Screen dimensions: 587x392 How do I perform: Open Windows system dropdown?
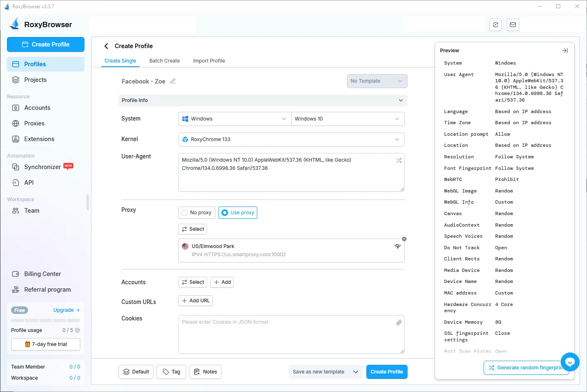235,119
